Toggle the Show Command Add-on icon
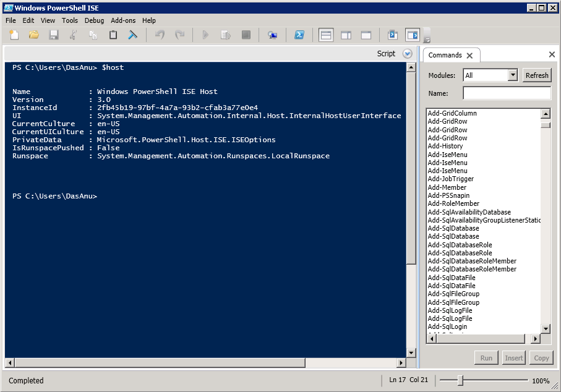The height and width of the screenshot is (392, 561). click(412, 35)
